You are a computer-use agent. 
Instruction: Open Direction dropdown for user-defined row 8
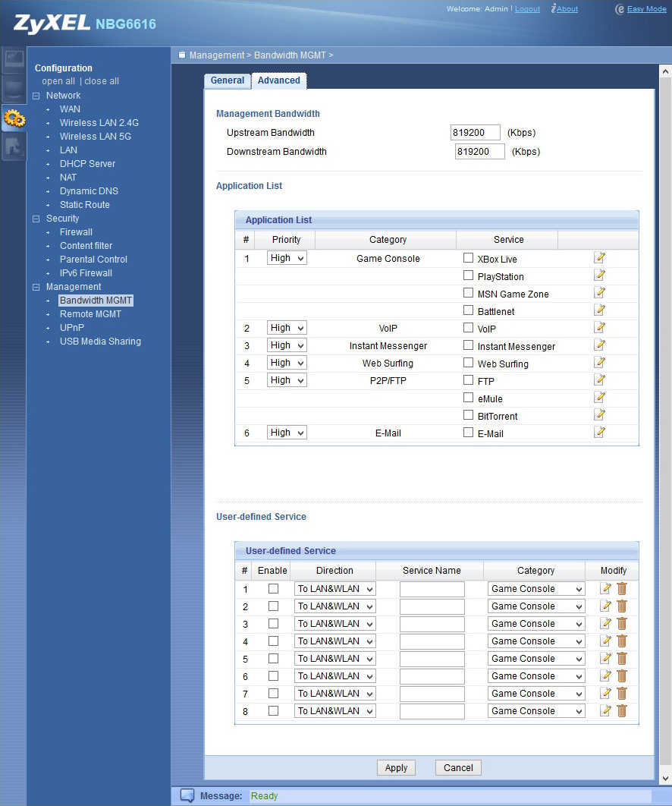335,711
